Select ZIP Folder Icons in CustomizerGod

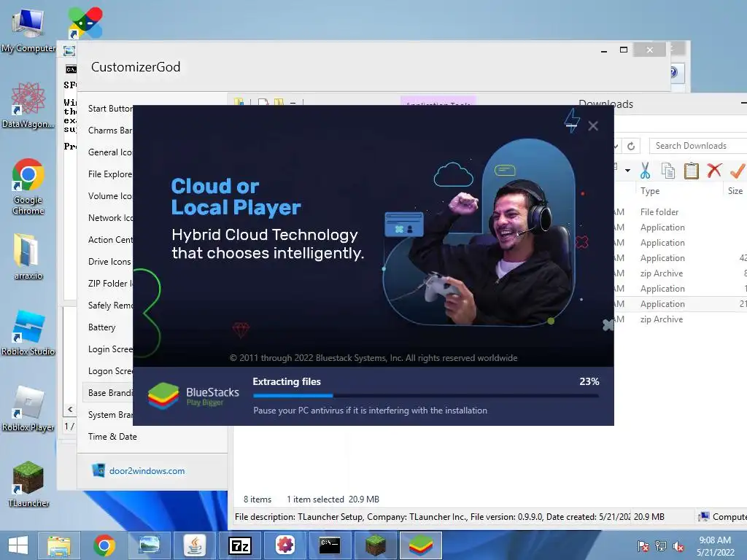pos(110,284)
